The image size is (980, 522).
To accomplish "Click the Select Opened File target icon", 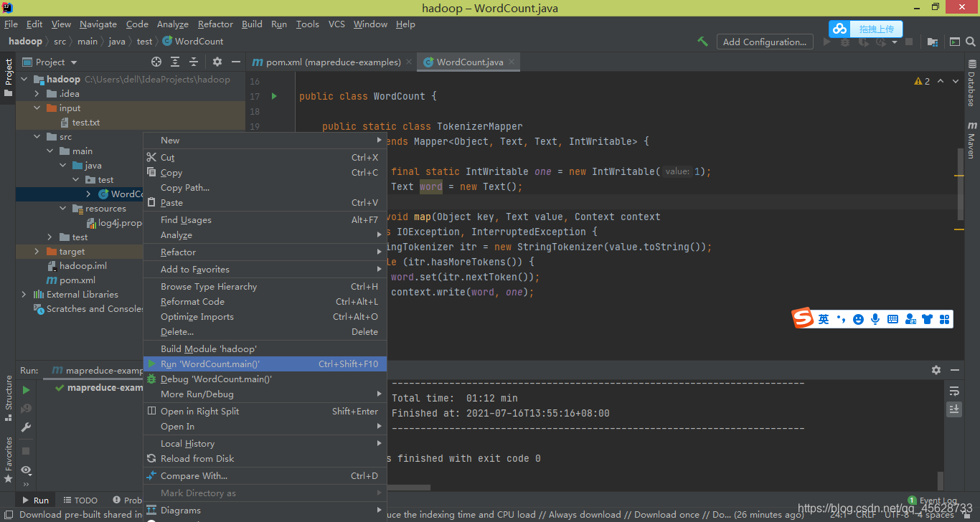I will (156, 62).
